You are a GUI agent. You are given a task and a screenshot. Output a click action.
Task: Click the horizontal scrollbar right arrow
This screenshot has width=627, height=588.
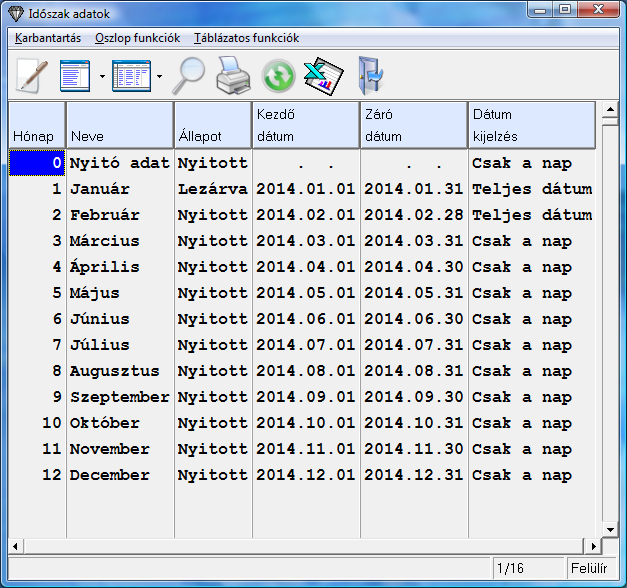tap(594, 547)
